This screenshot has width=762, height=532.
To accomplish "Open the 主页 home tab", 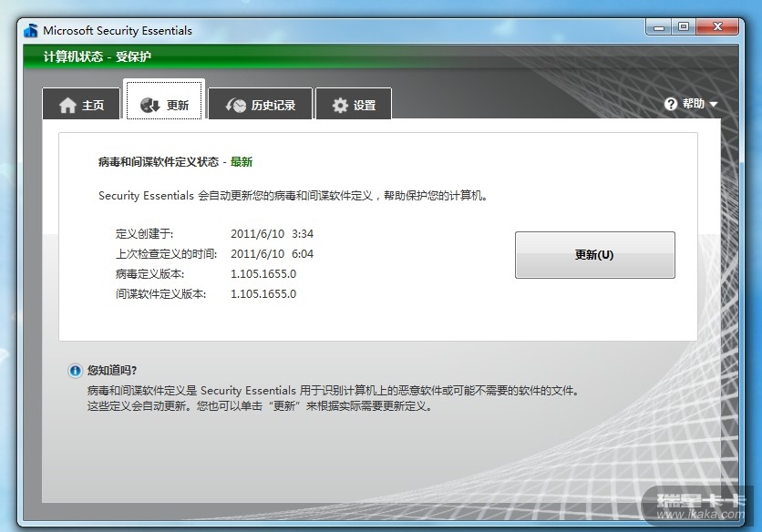I will pyautogui.click(x=81, y=103).
